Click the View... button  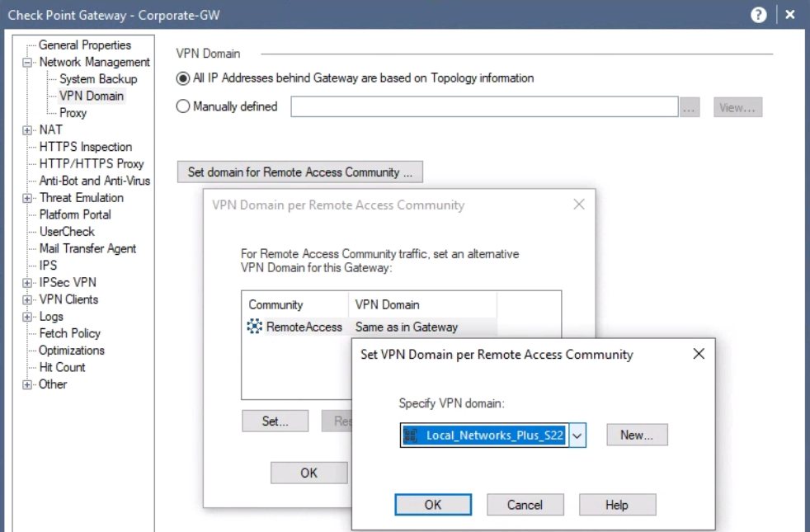point(737,107)
